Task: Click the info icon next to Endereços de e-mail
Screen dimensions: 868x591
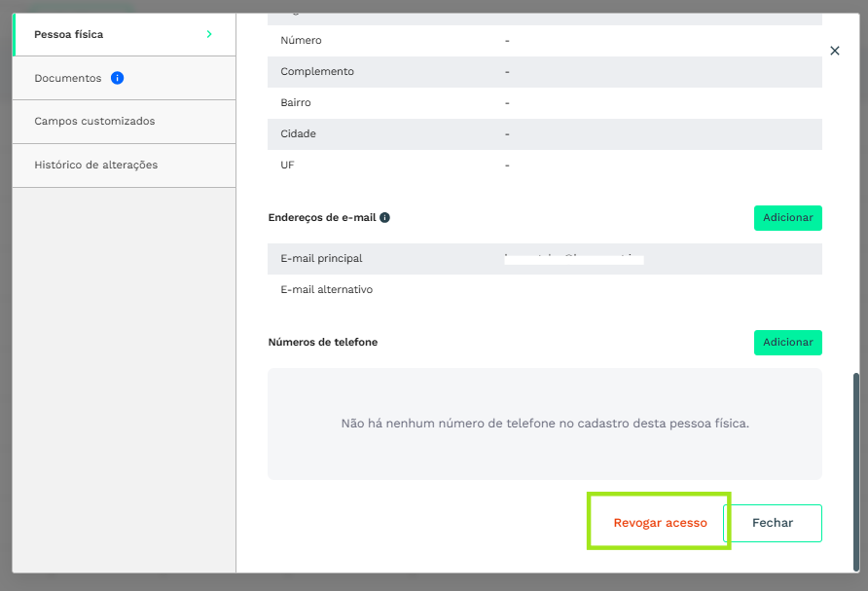Action: (384, 218)
